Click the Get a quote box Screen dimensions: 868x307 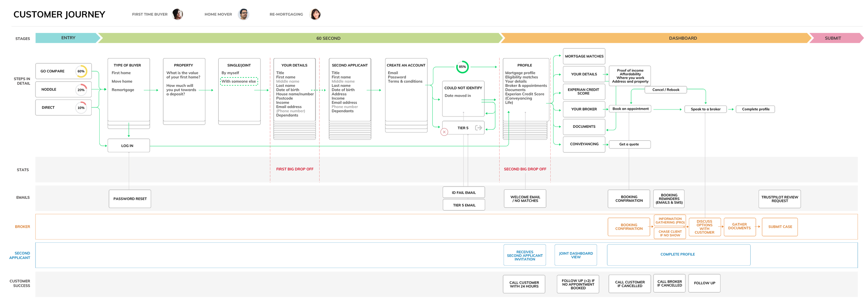(630, 144)
